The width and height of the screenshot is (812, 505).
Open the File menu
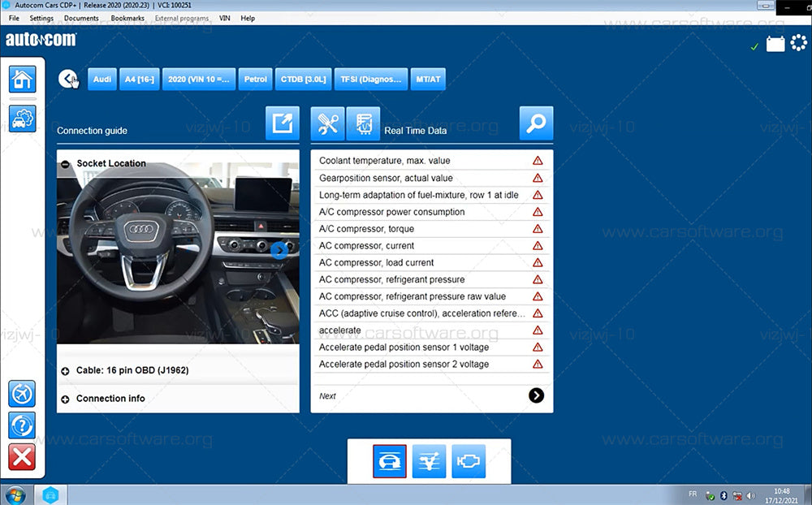pyautogui.click(x=14, y=18)
